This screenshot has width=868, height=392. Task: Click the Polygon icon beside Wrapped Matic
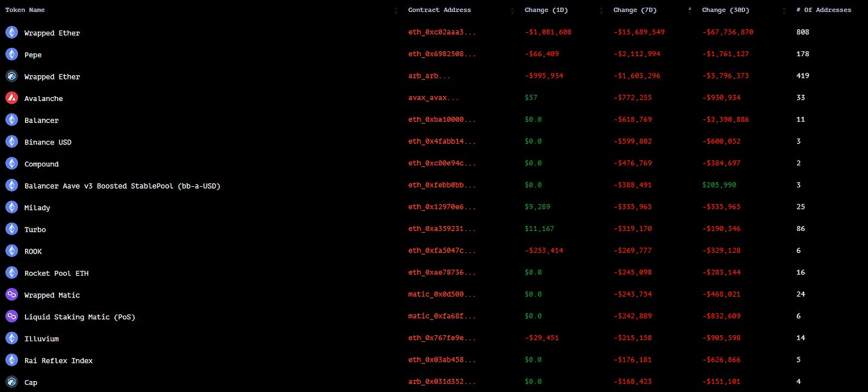coord(11,295)
